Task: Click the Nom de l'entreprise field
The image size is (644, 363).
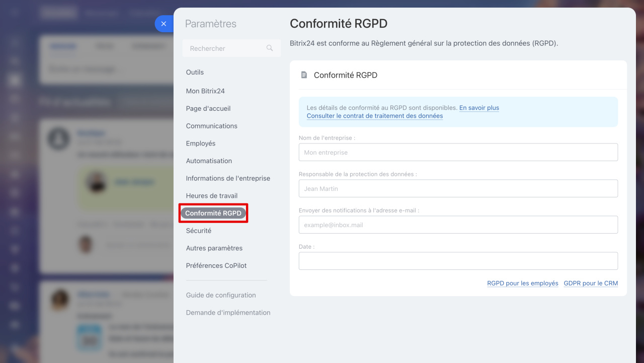Action: [458, 152]
